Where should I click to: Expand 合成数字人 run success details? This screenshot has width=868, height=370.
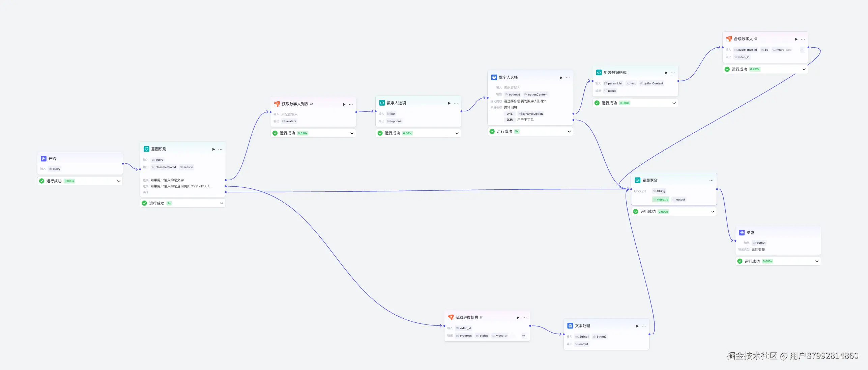click(x=804, y=69)
